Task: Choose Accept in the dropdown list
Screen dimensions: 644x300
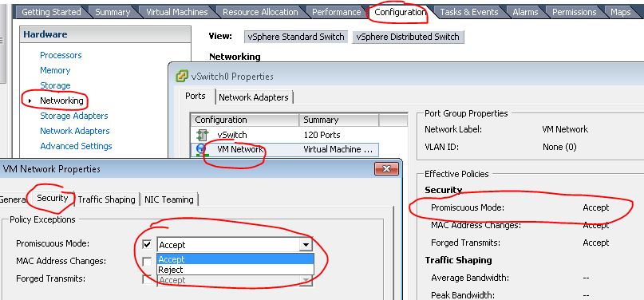Action: (235, 259)
